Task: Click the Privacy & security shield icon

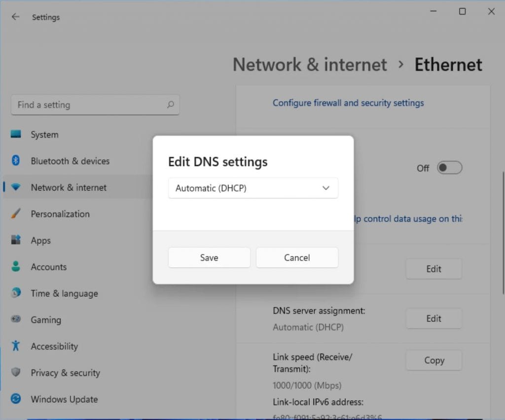Action: 16,373
